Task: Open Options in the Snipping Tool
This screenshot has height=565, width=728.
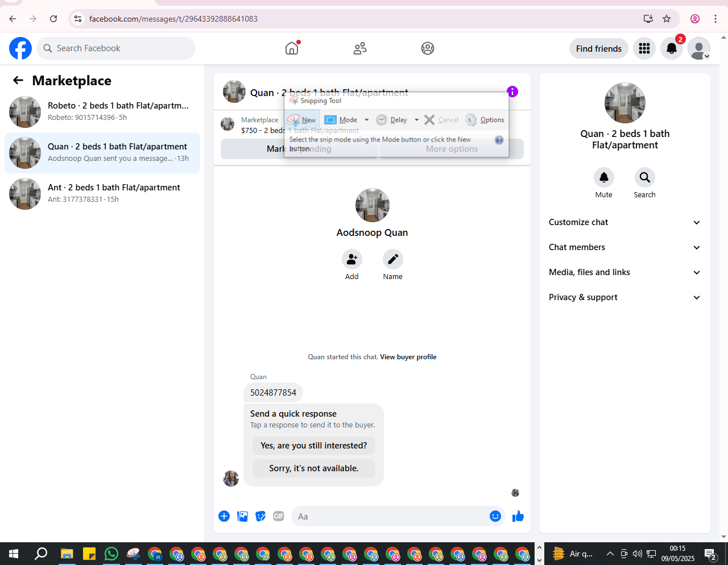Action: (485, 120)
